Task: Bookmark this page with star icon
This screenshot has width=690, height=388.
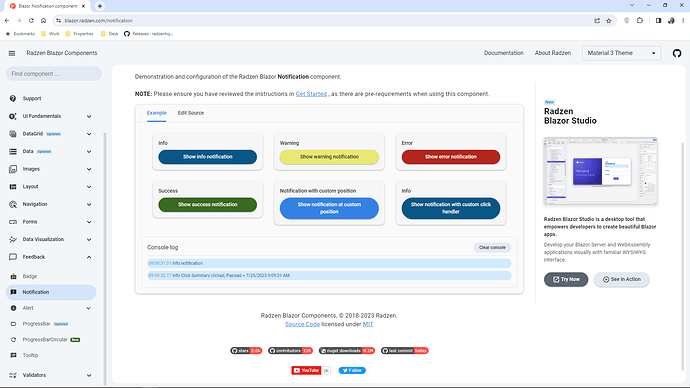Action: [609, 21]
